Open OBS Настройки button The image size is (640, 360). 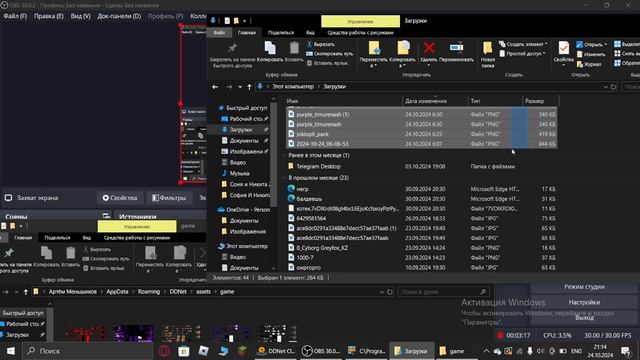[x=584, y=302]
